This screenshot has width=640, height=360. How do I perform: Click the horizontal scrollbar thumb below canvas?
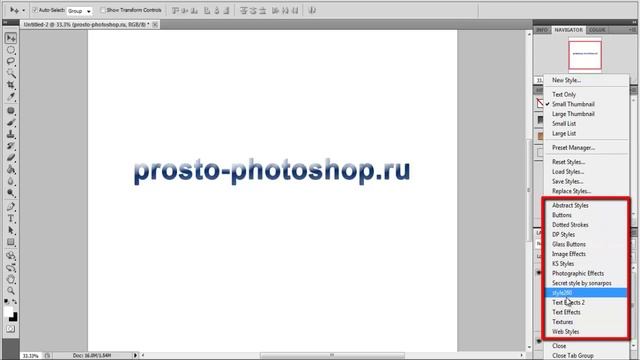(x=332, y=356)
